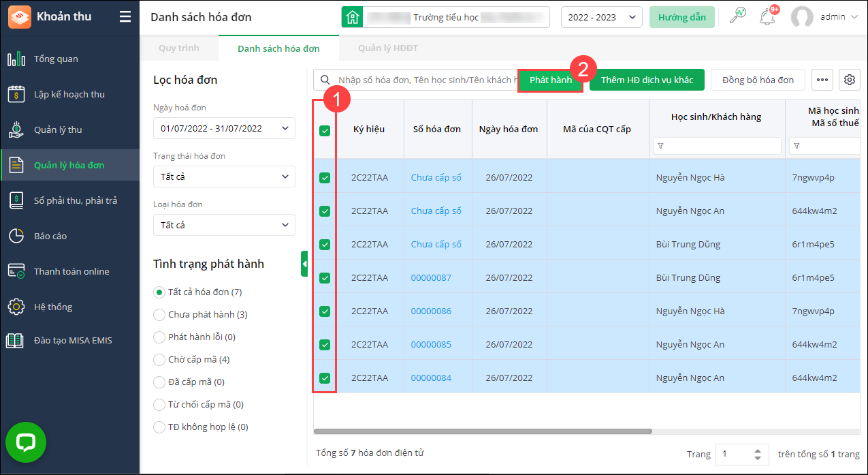The width and height of the screenshot is (868, 475).
Task: Click the Học sinh/Khách hàng filter box
Action: coord(717,146)
